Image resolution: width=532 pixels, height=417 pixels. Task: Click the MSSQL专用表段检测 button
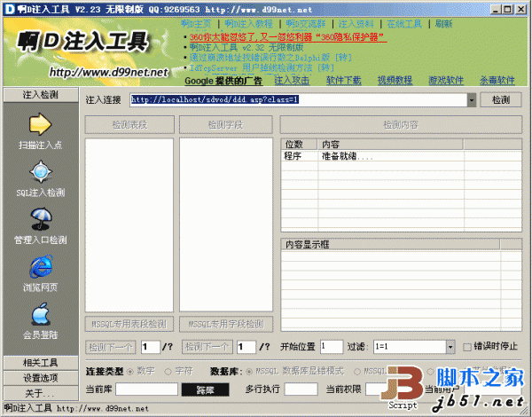[129, 324]
